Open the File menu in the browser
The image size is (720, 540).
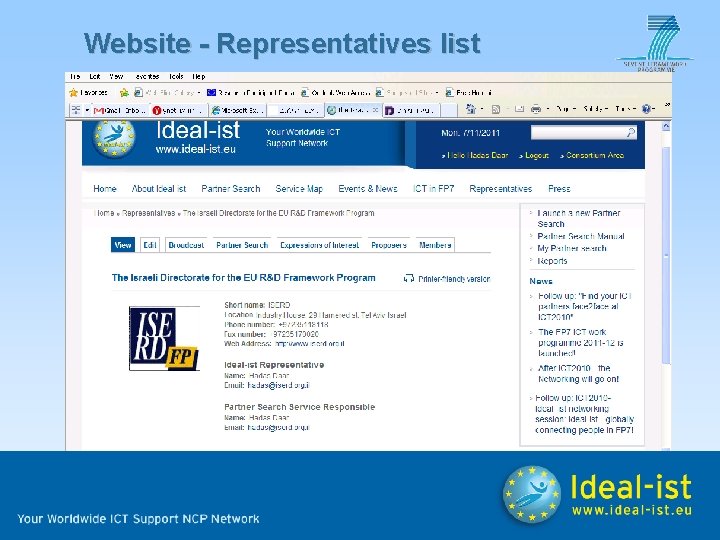point(75,77)
